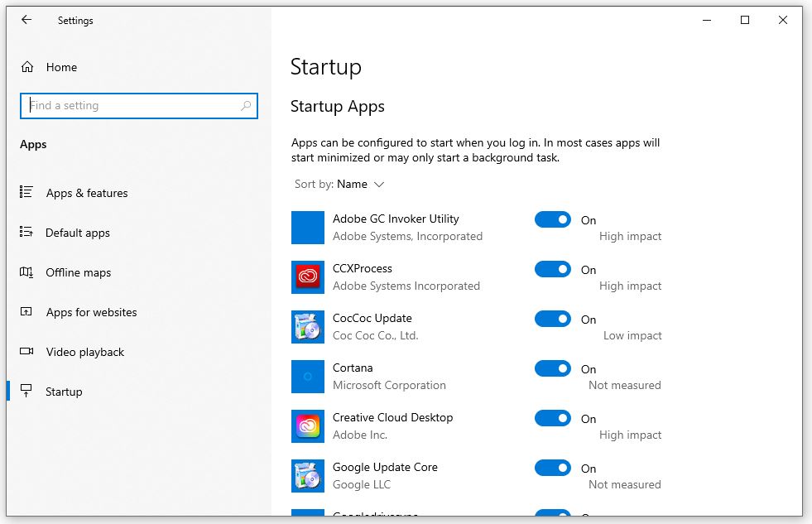This screenshot has height=524, width=812.
Task: Click the CCXProcess red app icon
Action: 308,277
